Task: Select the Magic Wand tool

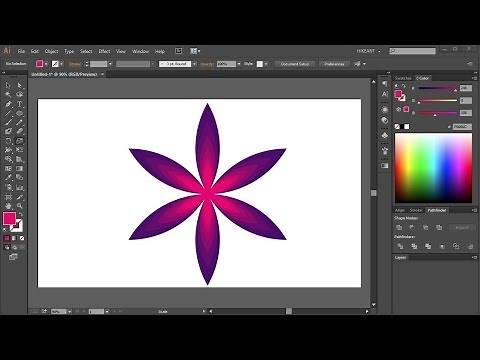Action: [8, 95]
